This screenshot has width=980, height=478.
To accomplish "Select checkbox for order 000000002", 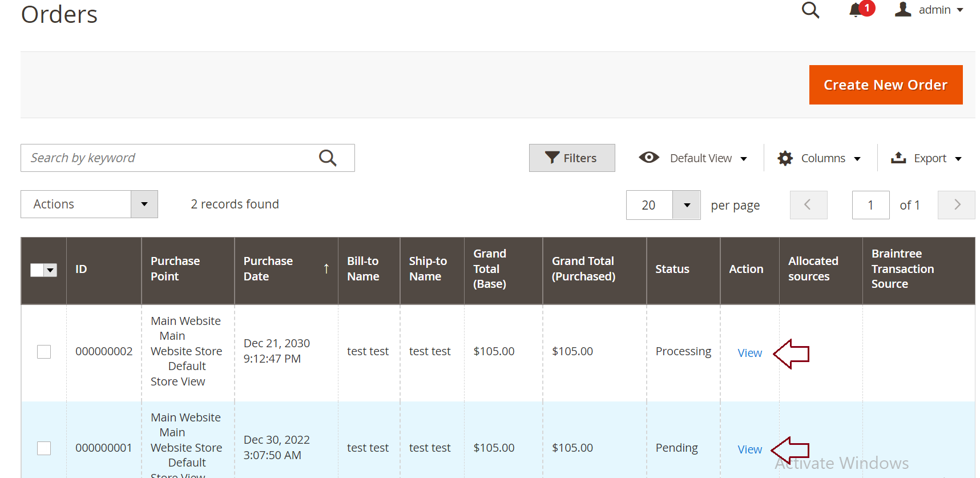I will 44,352.
